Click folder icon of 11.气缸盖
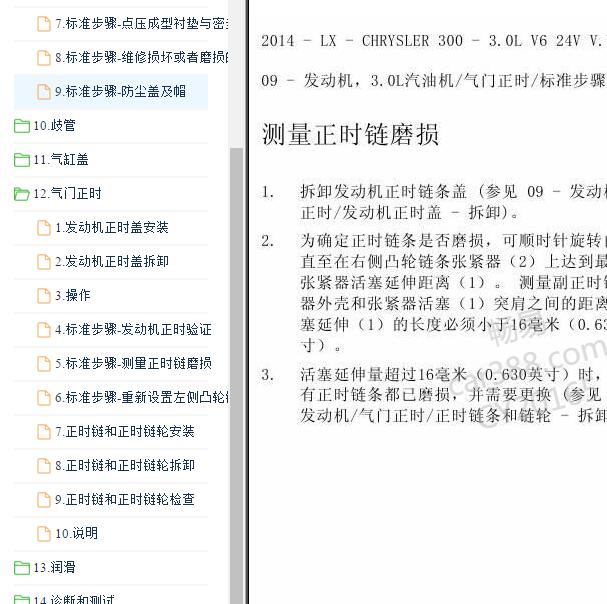607x604 pixels. (x=22, y=160)
